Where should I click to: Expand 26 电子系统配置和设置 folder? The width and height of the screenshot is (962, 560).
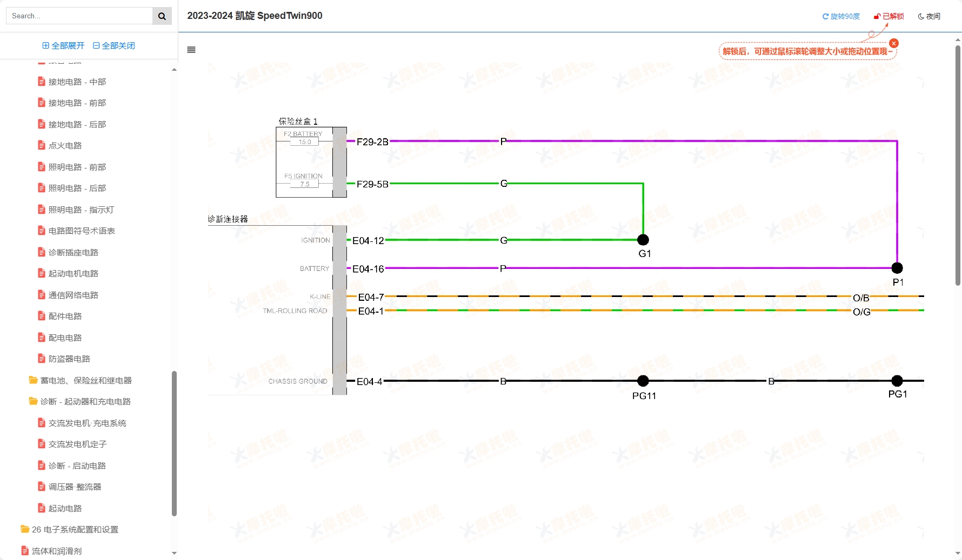[x=75, y=529]
